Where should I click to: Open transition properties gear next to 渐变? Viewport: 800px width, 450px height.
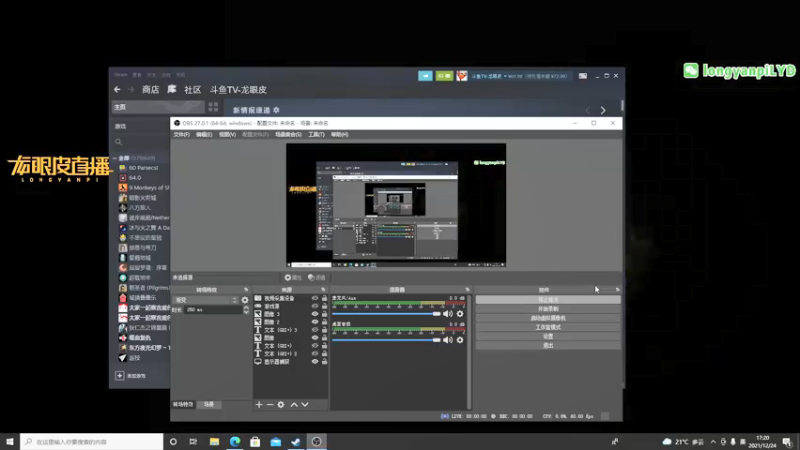tap(245, 300)
